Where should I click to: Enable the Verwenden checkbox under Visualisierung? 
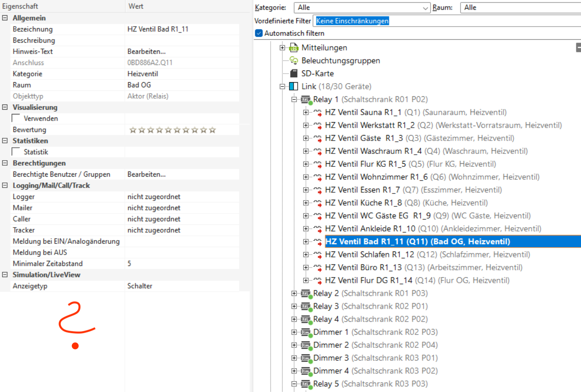[x=16, y=118]
